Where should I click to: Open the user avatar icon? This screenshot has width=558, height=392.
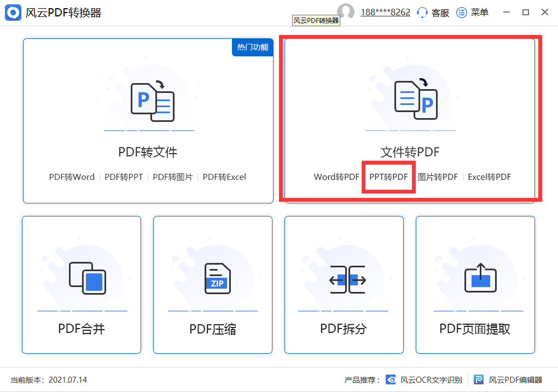[x=346, y=11]
